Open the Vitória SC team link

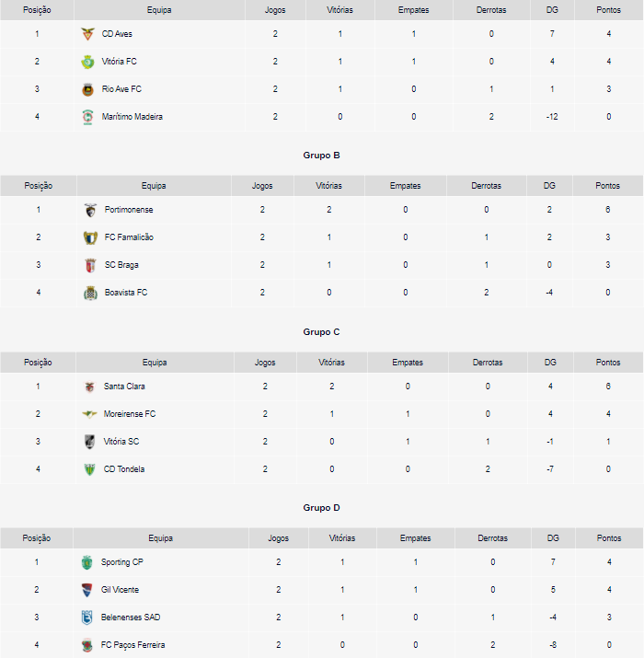pyautogui.click(x=121, y=442)
